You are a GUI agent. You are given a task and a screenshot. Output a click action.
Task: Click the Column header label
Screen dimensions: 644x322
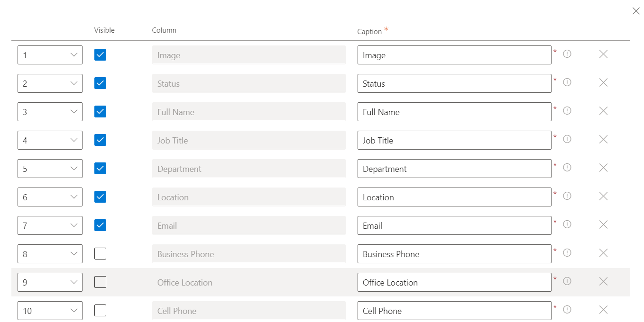[x=164, y=30]
